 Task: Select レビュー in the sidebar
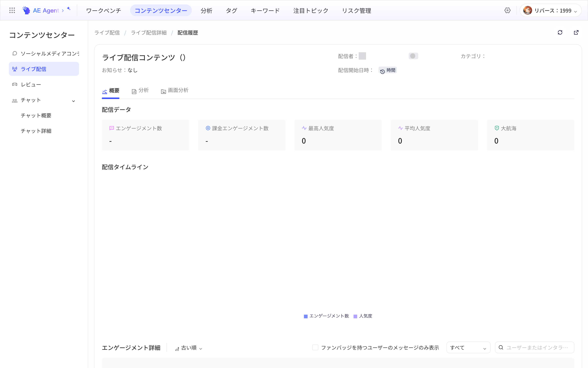coord(44,84)
